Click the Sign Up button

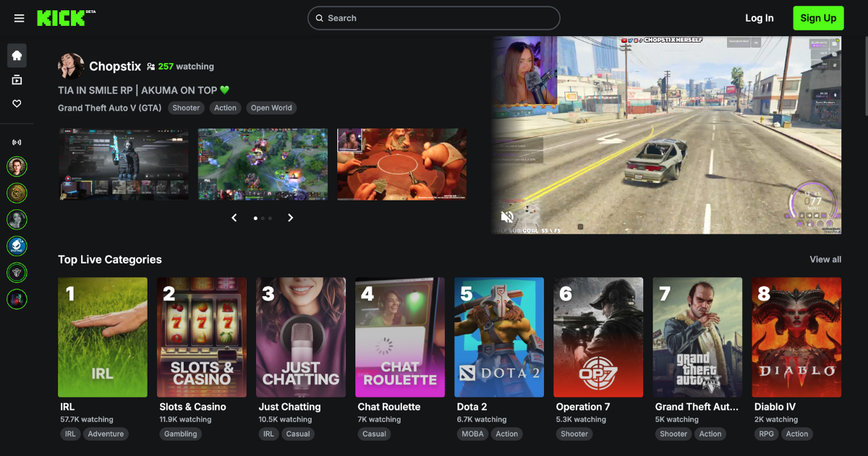818,18
